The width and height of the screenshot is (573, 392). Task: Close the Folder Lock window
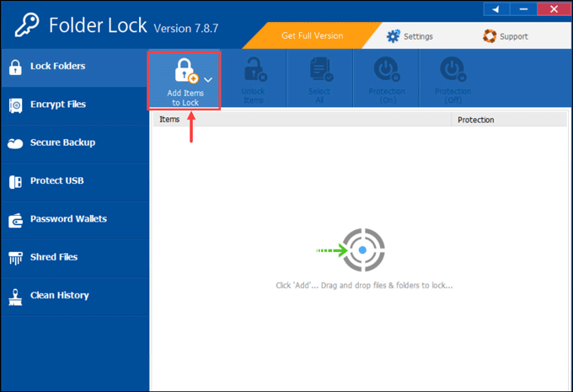click(x=554, y=9)
